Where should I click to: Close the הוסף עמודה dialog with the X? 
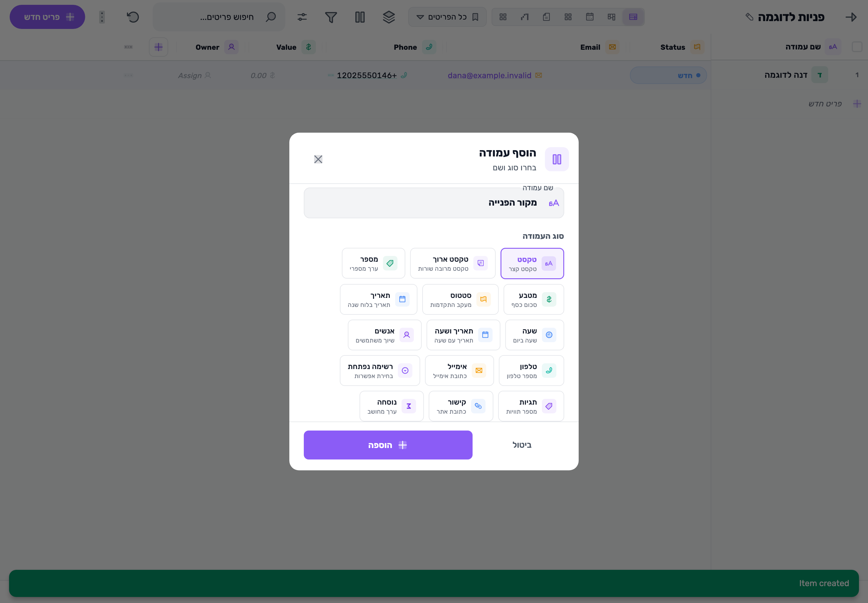point(318,159)
